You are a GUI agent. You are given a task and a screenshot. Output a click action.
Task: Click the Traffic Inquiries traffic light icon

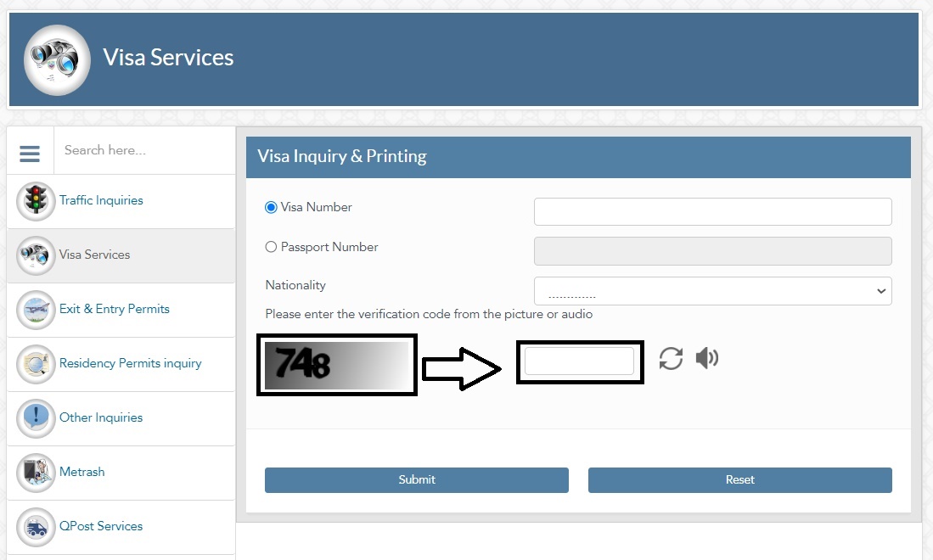[36, 201]
